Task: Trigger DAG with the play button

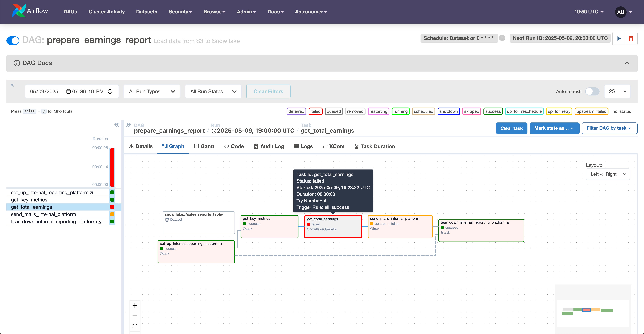Action: (x=619, y=38)
